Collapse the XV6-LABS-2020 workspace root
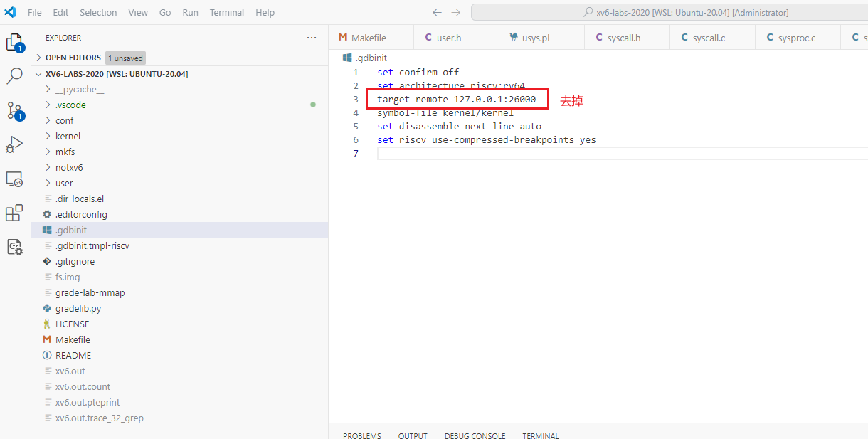The height and width of the screenshot is (439, 868). 116,74
